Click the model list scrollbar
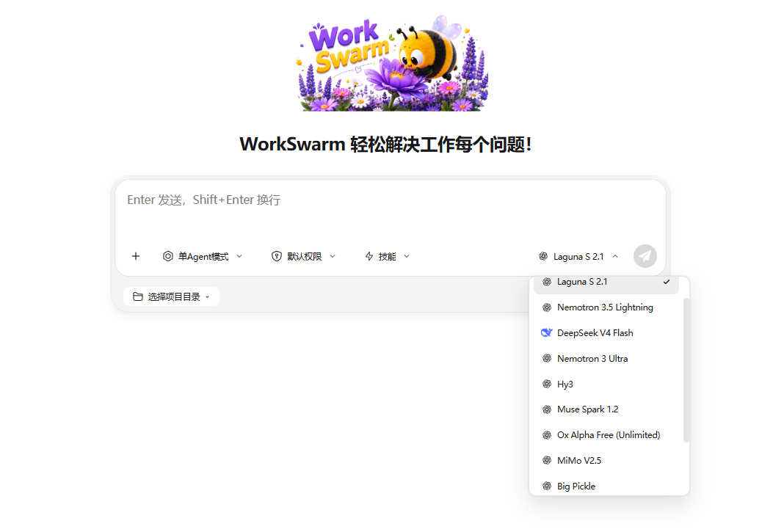The height and width of the screenshot is (532, 762). [686, 371]
